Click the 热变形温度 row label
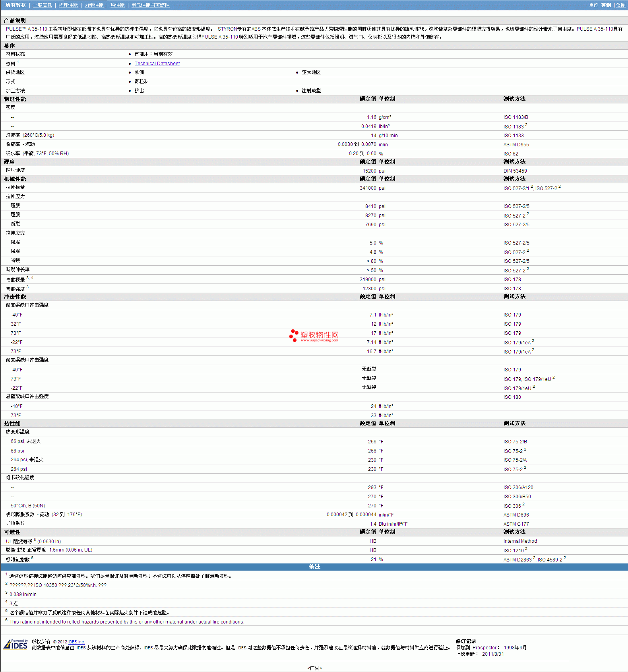Viewport: 628px width, 672px height. [17, 432]
